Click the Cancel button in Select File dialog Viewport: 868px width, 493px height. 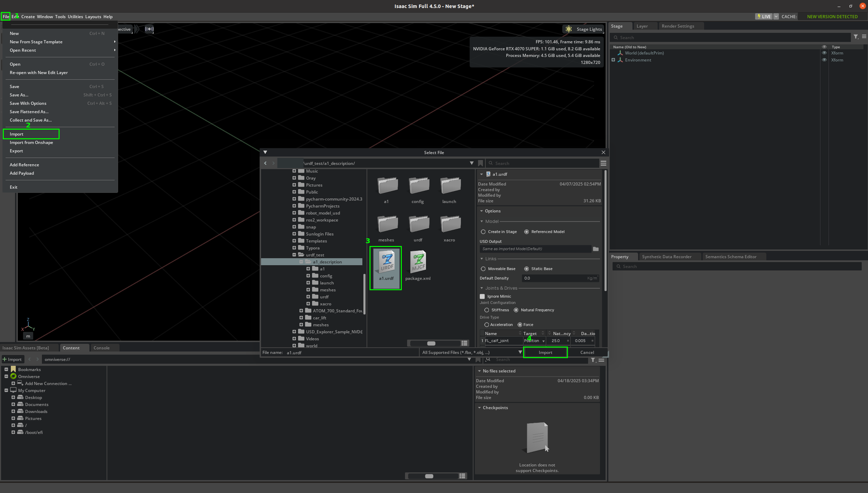click(587, 352)
